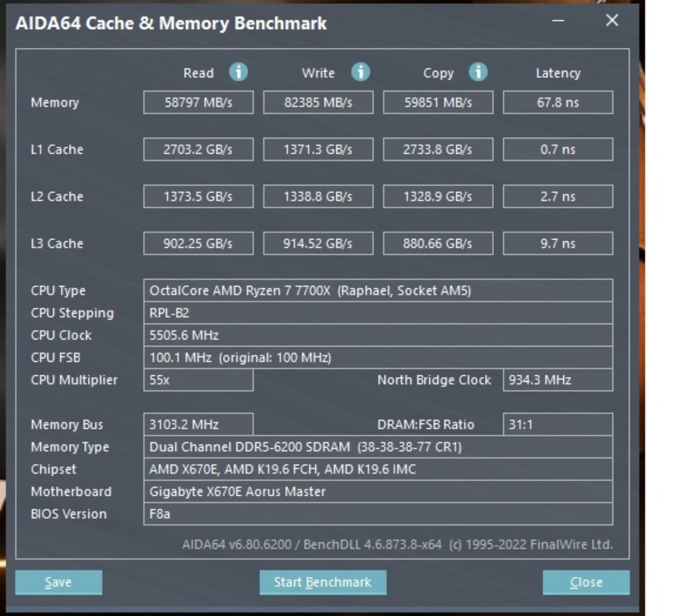Click the Copy info icon
Viewport: 698px width, 616px height.
coord(478,72)
